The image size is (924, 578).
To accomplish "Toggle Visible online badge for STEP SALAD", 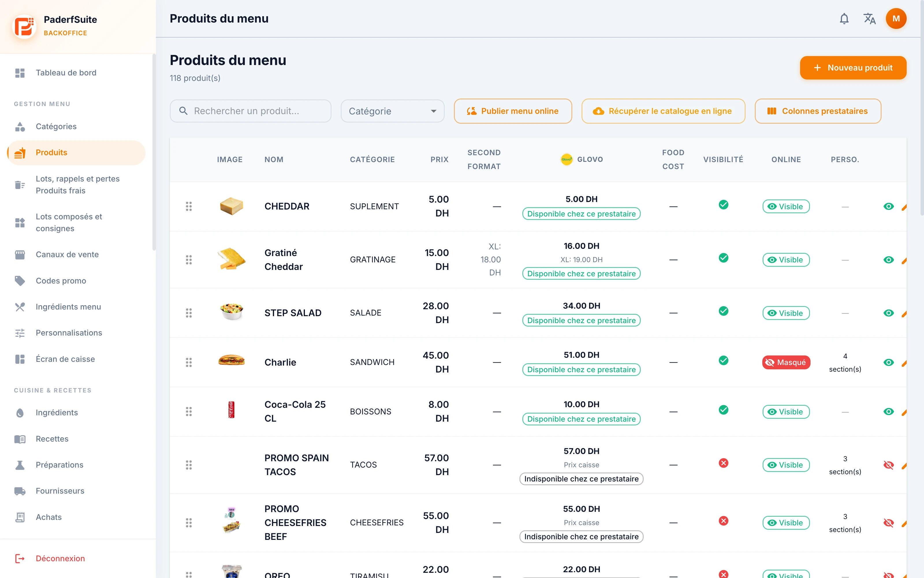I will click(786, 313).
